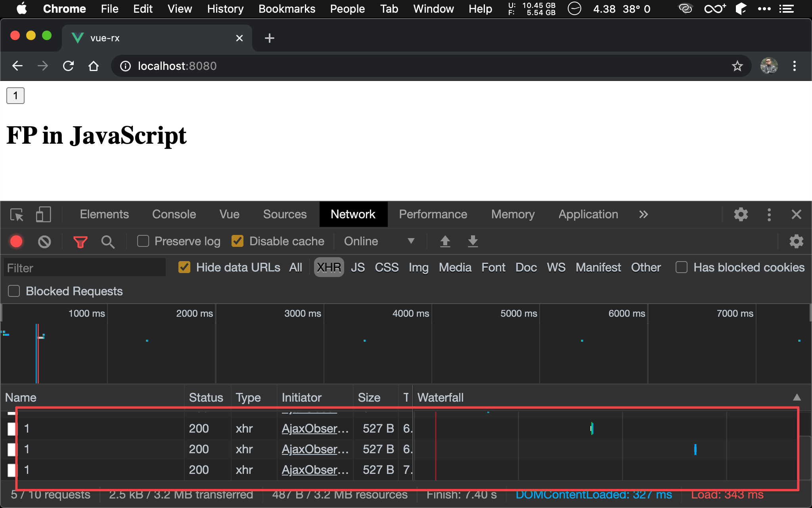Screen dimensions: 812x508
Task: Expand the XHR request name column
Action: tap(184, 397)
